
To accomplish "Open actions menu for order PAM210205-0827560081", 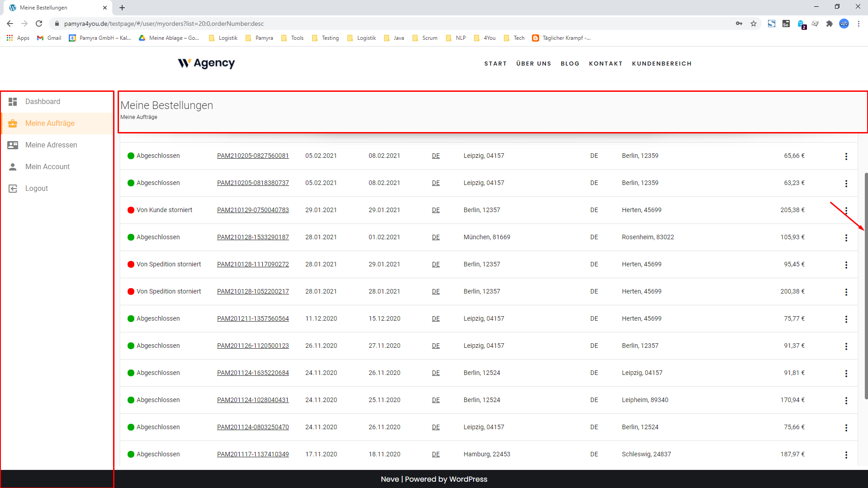I will pos(846,156).
